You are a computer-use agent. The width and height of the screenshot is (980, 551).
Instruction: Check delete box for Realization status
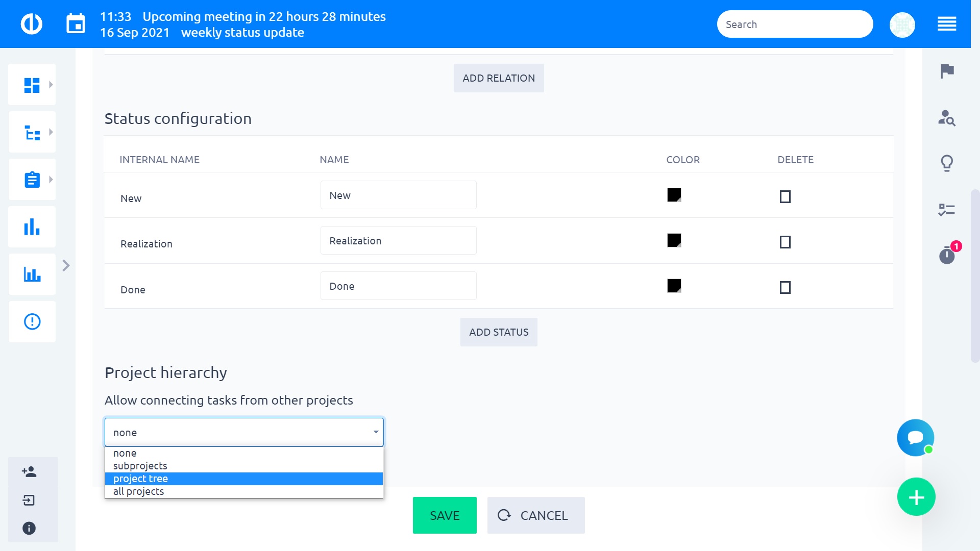tap(785, 242)
